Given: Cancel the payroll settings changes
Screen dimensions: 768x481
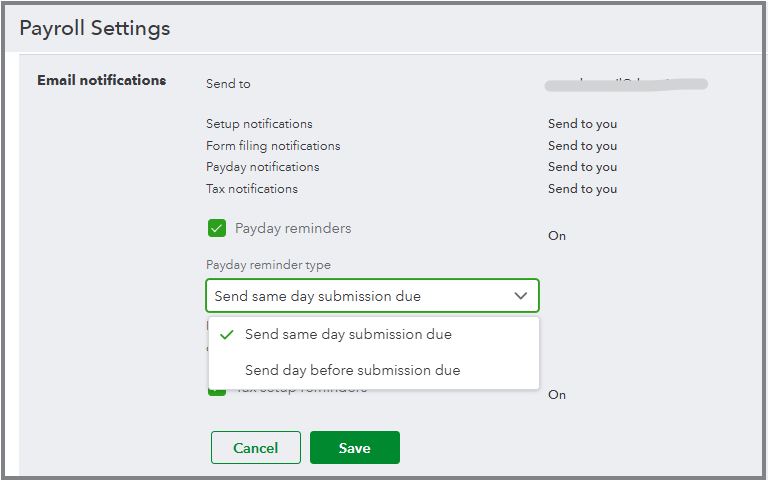Looking at the screenshot, I should coord(255,448).
